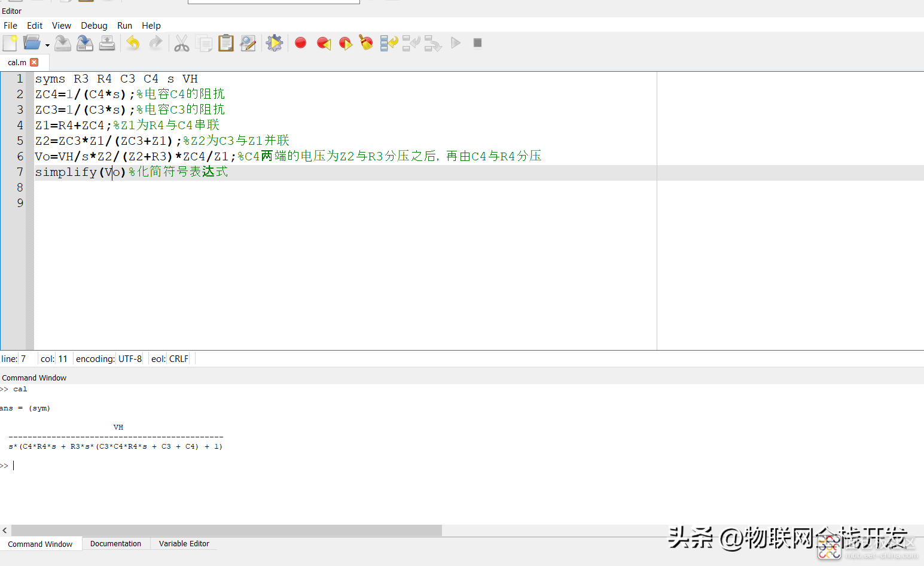Open the Run menu
The height and width of the screenshot is (566, 924).
pyautogui.click(x=124, y=25)
